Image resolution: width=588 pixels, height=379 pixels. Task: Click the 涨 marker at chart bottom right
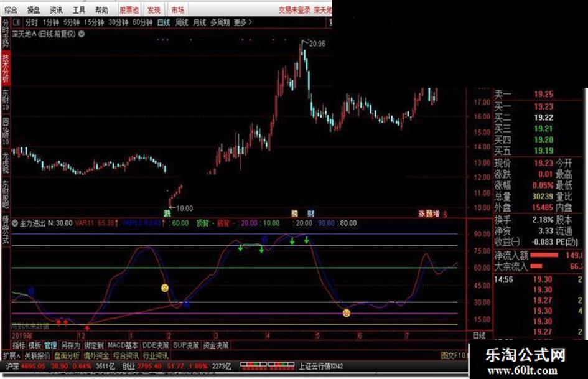(421, 214)
